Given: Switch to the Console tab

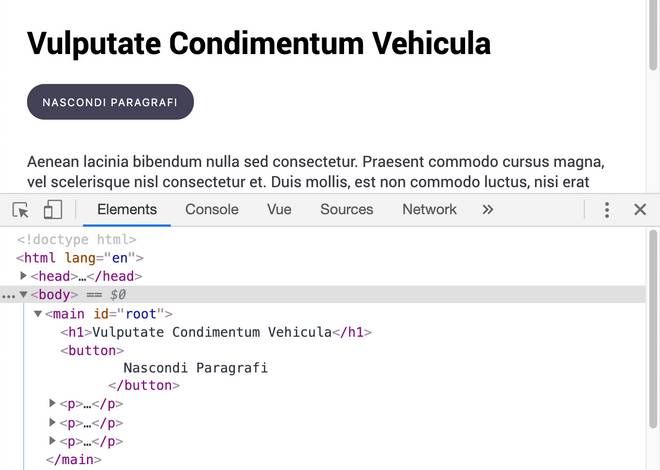Looking at the screenshot, I should [212, 210].
